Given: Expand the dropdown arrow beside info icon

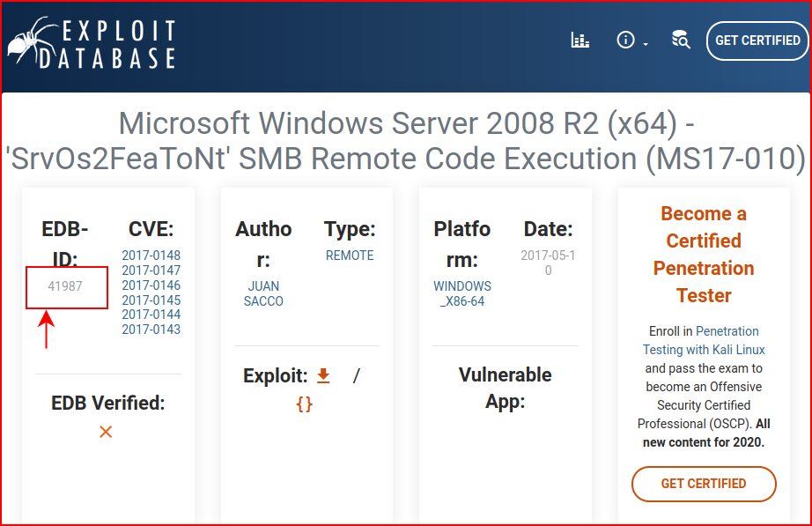Looking at the screenshot, I should pyautogui.click(x=646, y=45).
